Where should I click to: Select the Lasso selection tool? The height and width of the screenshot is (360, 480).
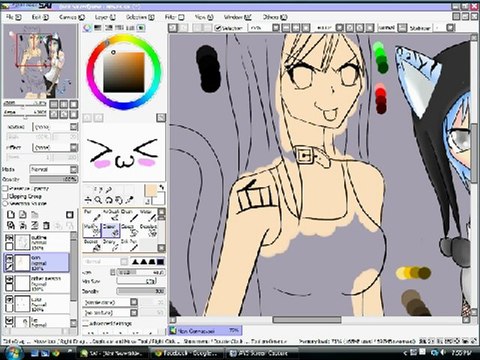coord(98,189)
